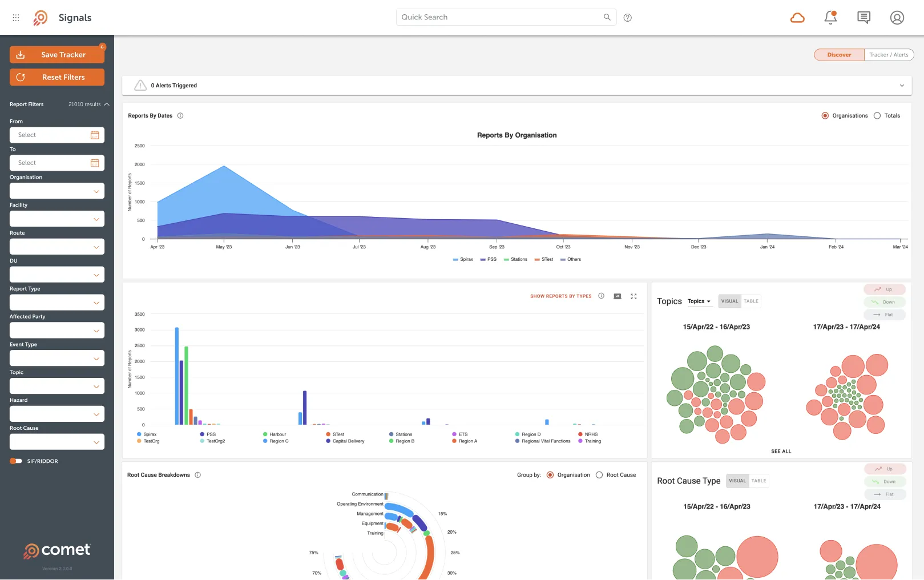Click the Reset Filters button

click(x=57, y=77)
